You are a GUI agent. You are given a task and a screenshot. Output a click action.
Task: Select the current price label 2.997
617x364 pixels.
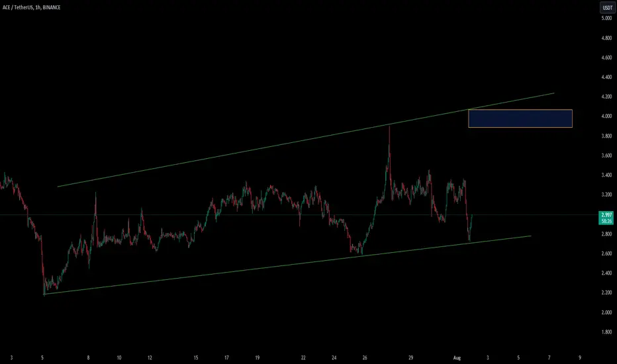click(606, 215)
